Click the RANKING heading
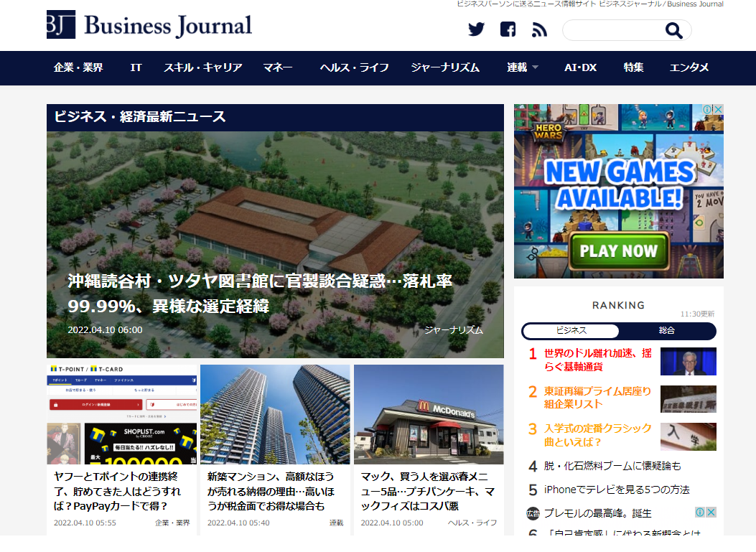 tap(618, 306)
